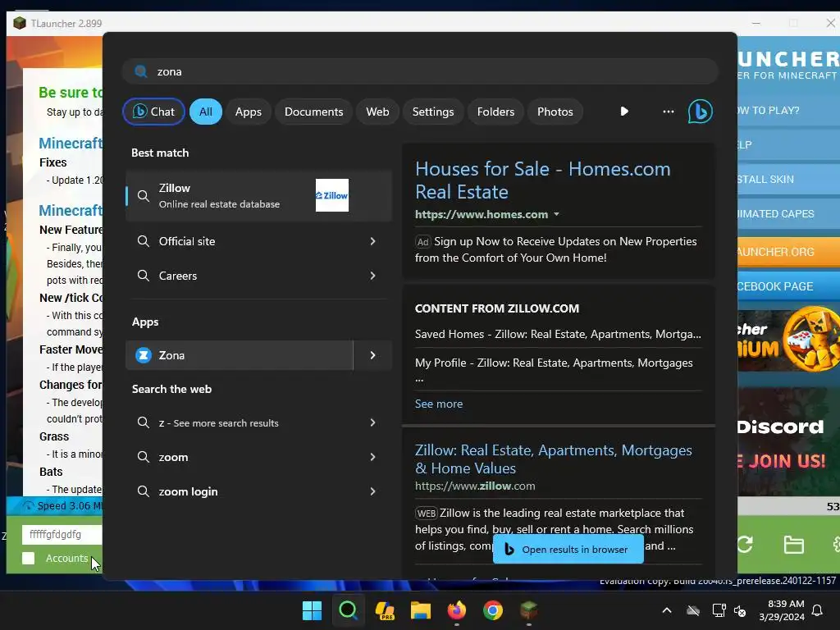Image resolution: width=840 pixels, height=630 pixels.
Task: Click the notification bell icon
Action: pos(818,610)
